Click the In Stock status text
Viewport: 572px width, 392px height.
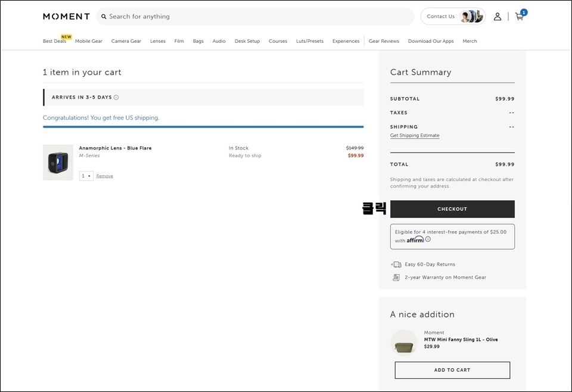(238, 148)
